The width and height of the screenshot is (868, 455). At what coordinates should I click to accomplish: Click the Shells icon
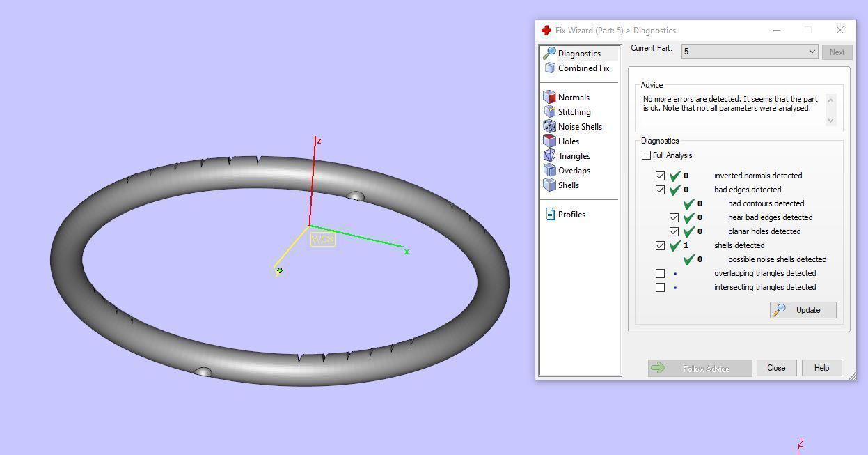(x=550, y=185)
